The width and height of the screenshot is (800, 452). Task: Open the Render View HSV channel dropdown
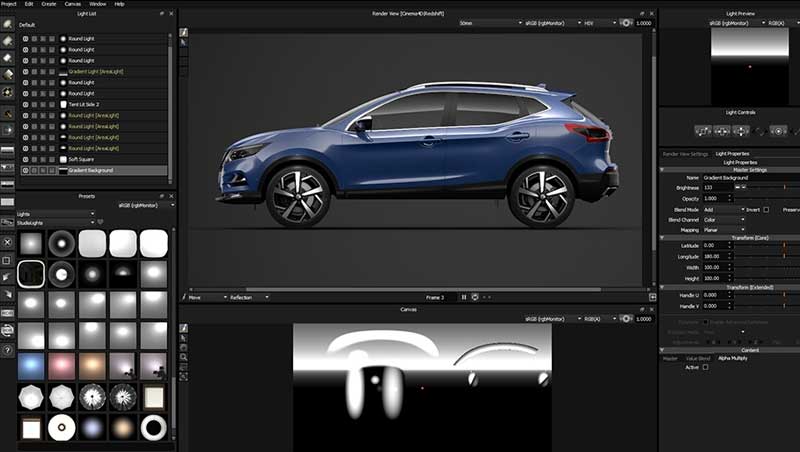601,23
